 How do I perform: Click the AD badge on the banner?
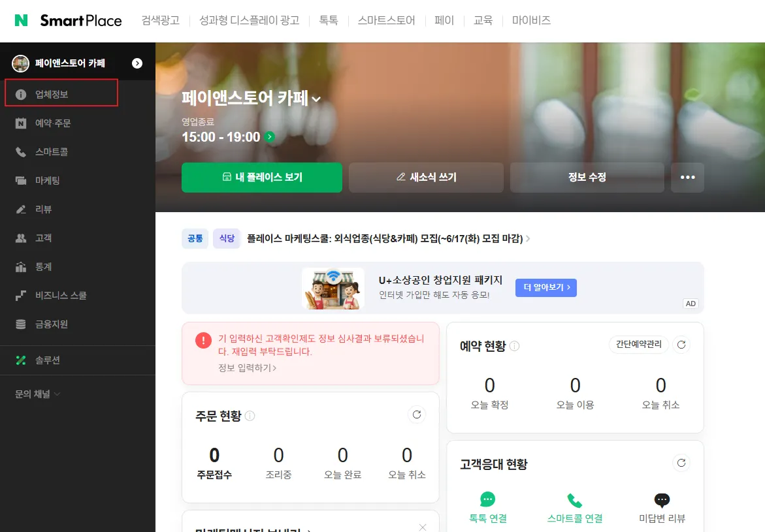pos(691,304)
